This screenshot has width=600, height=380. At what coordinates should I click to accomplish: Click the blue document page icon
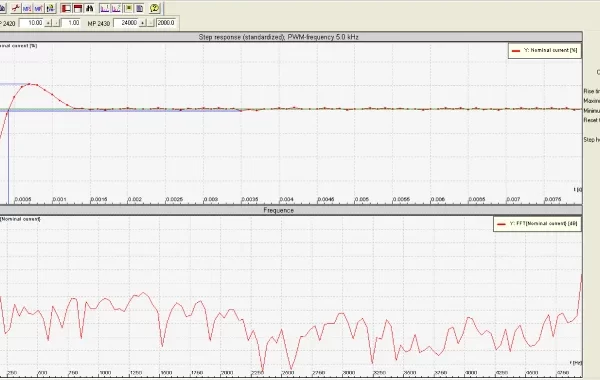pyautogui.click(x=140, y=8)
